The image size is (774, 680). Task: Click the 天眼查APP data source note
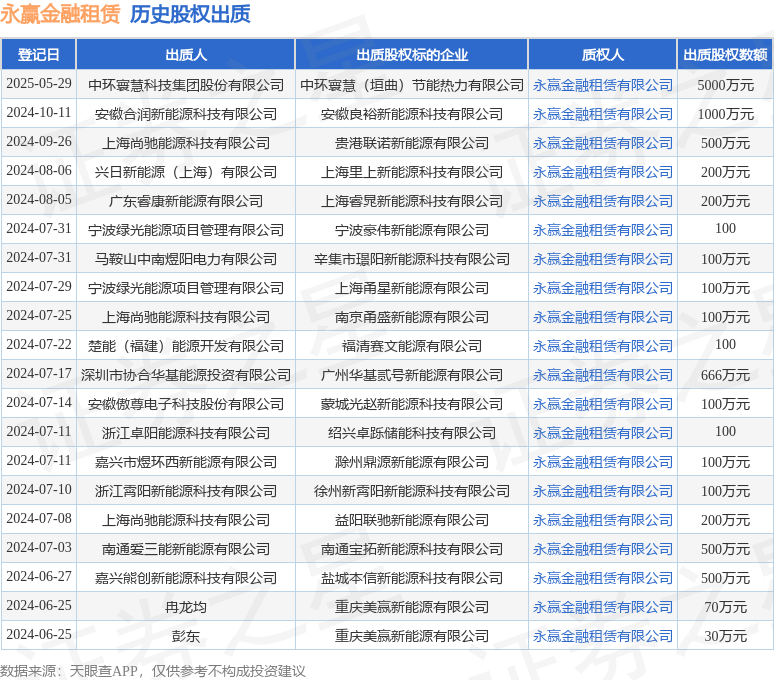(x=153, y=671)
